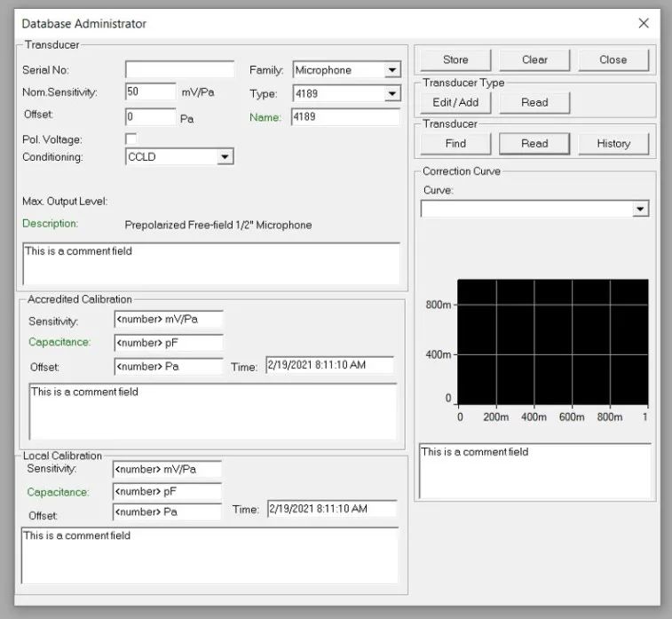Click the green Description label
The image size is (672, 619).
point(50,224)
